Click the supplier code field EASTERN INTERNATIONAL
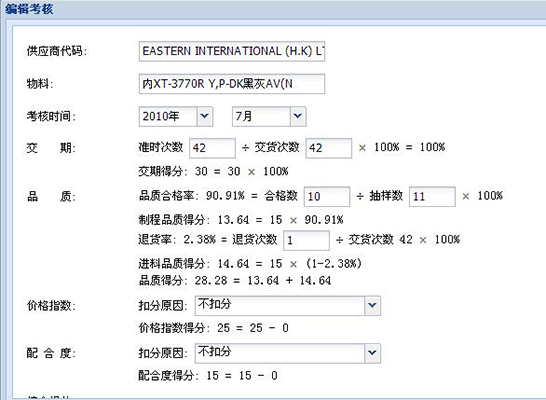Screen dimensions: 546x400 (232, 51)
